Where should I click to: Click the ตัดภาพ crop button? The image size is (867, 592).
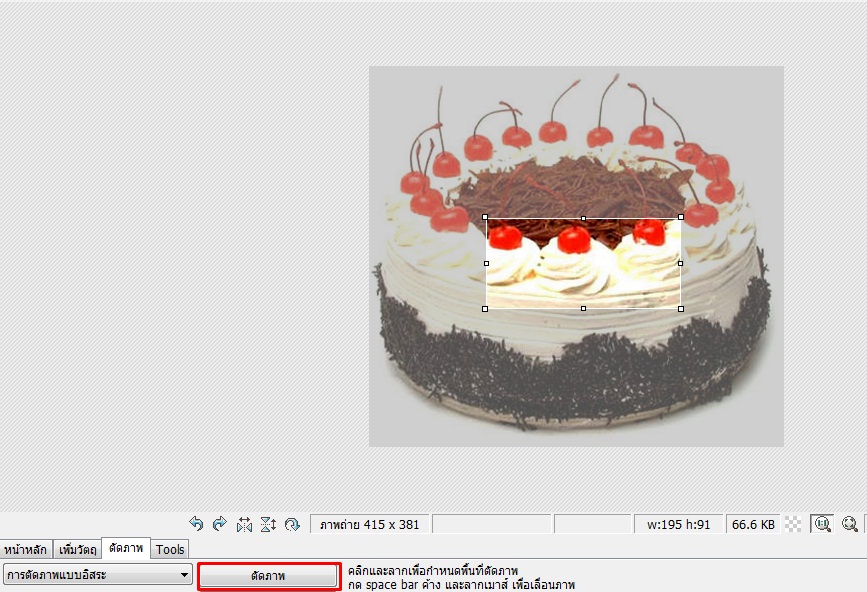point(268,576)
